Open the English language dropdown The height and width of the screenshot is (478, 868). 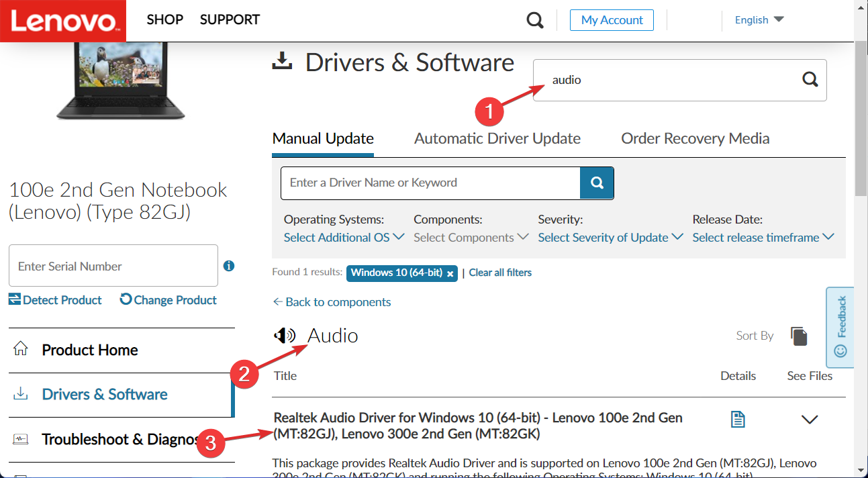coord(759,20)
